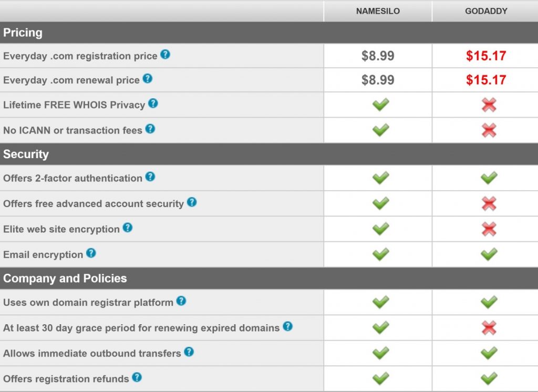Open help icon next to Email encryption
Image resolution: width=538 pixels, height=392 pixels.
(x=91, y=253)
